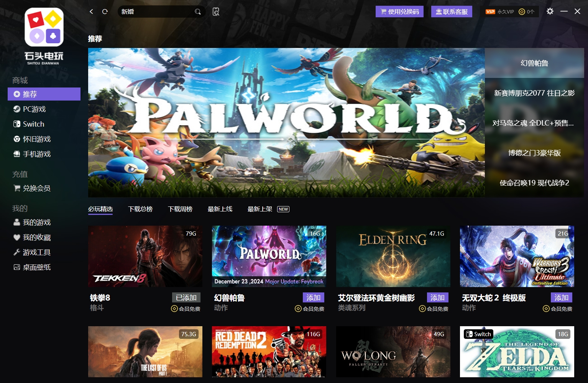Click 会员免费 coin icon under 铁拳8
588x383 pixels.
click(174, 309)
